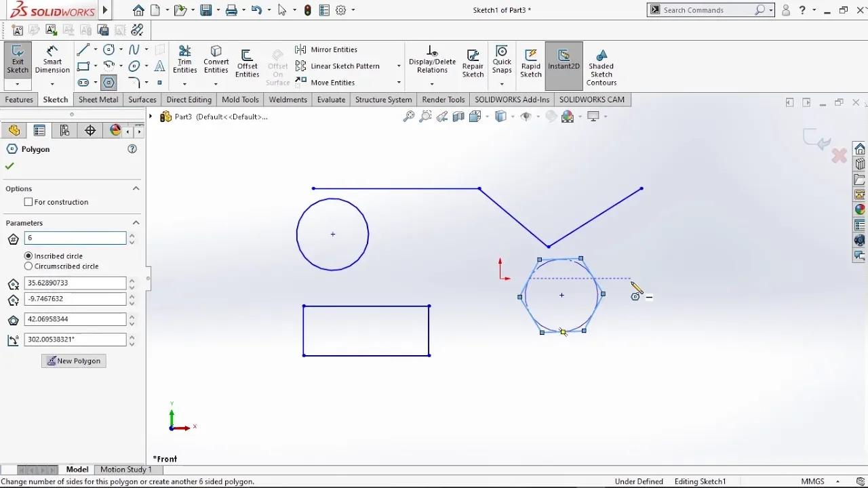
Task: Activate the Trim Entities tool
Action: (184, 60)
